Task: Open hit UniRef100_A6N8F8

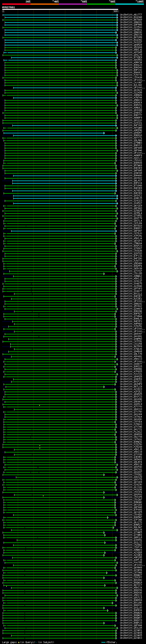Action: point(131,156)
